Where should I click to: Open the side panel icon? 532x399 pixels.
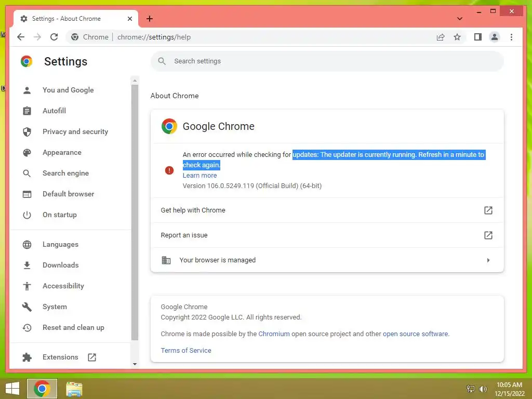click(x=478, y=37)
